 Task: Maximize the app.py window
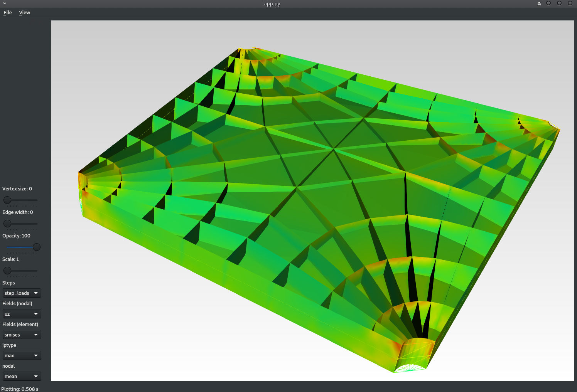point(559,3)
